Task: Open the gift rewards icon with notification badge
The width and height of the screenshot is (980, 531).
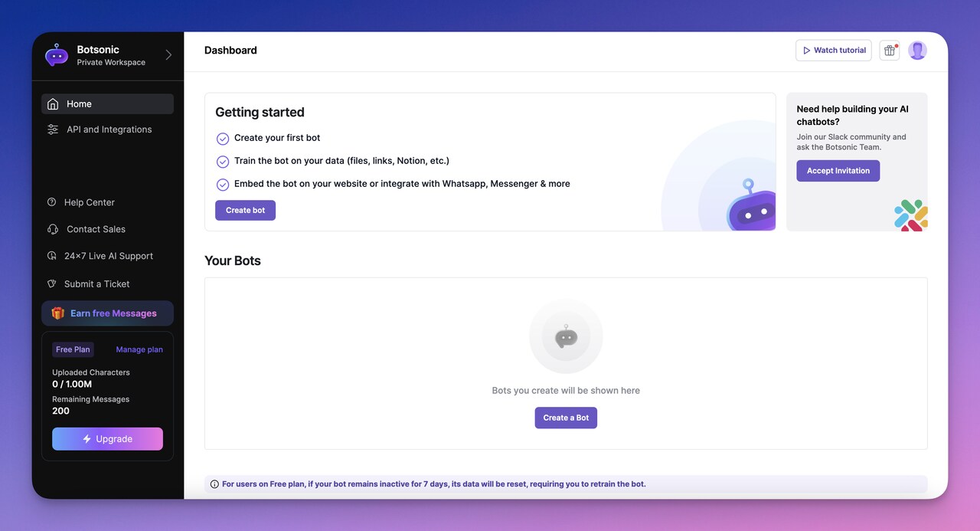Action: [x=889, y=50]
